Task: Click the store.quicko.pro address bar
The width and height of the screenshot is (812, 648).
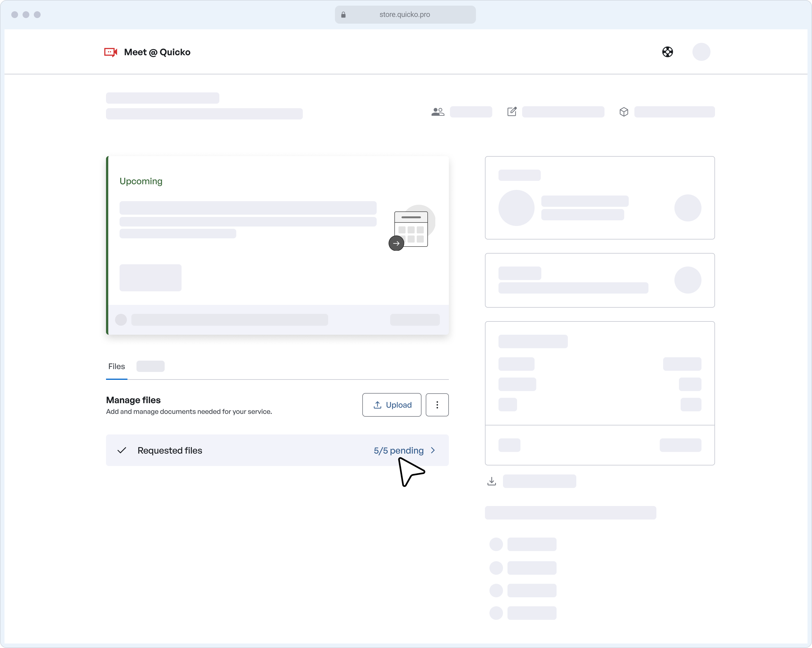Action: (x=405, y=15)
